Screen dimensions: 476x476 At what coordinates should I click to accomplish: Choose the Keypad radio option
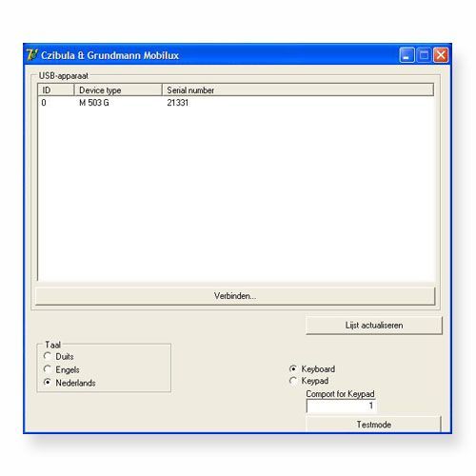[x=293, y=381]
